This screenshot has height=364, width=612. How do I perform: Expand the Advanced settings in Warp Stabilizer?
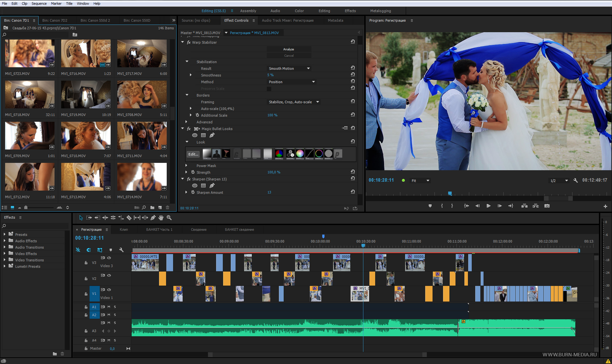pos(190,122)
